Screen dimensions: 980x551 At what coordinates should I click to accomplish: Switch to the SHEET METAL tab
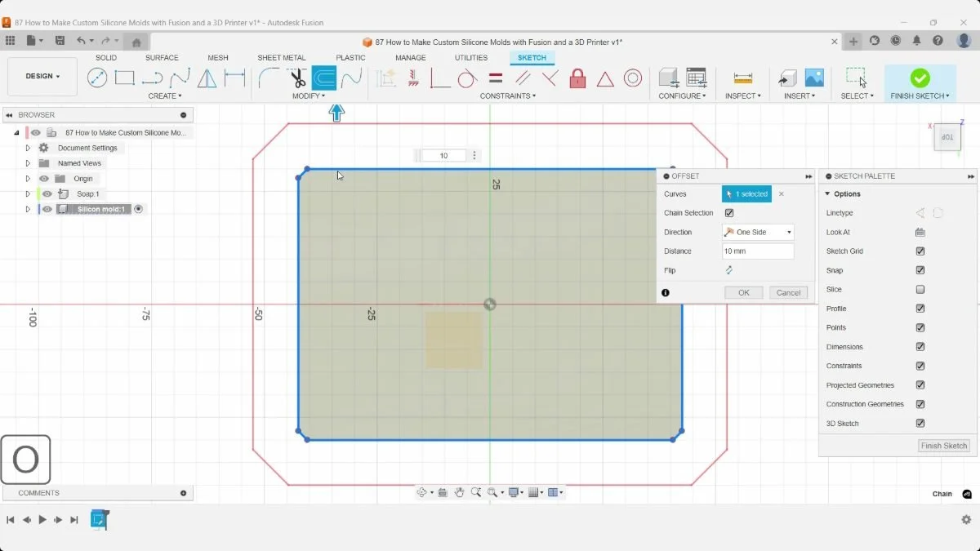[282, 58]
